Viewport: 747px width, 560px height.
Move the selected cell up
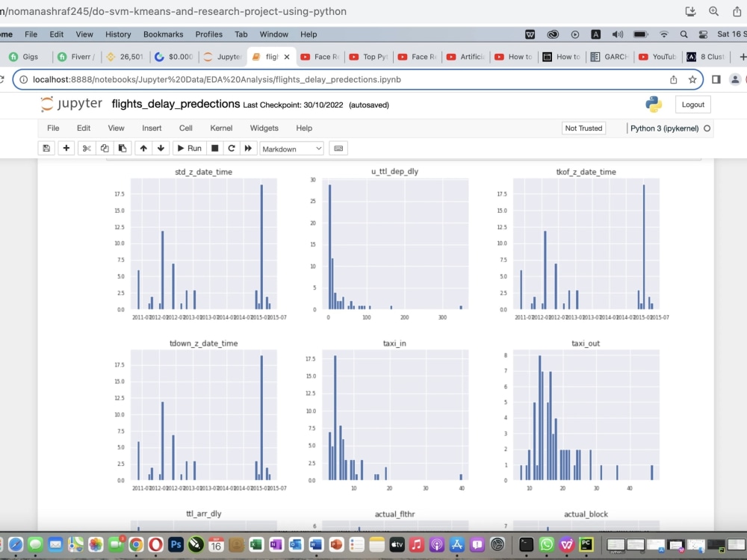(143, 148)
